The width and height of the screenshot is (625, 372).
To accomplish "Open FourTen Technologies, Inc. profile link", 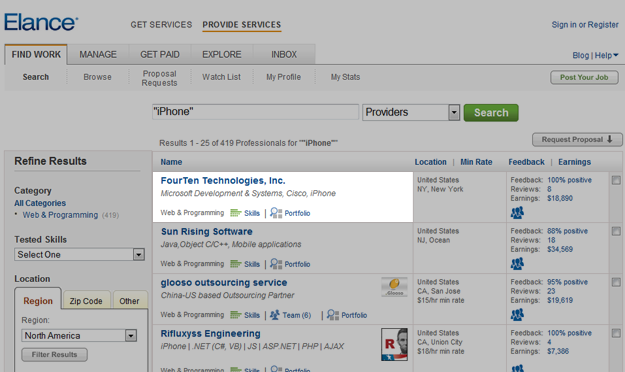I will tap(223, 181).
